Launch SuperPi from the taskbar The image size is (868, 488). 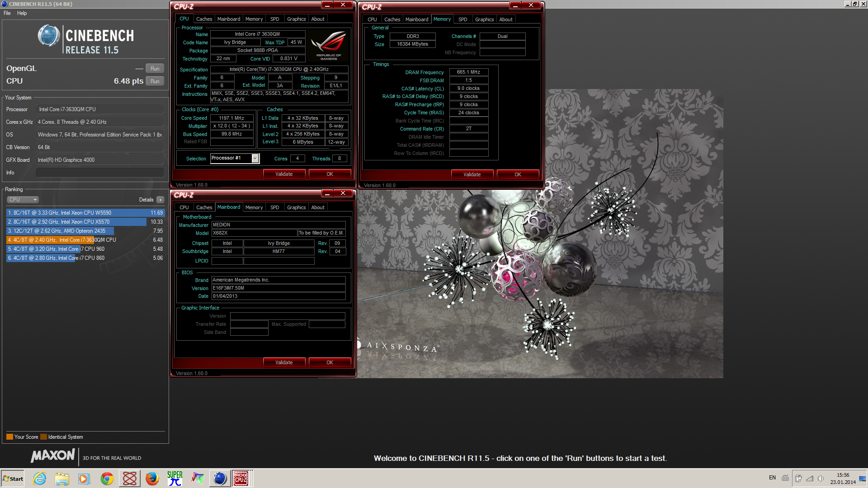pos(175,479)
